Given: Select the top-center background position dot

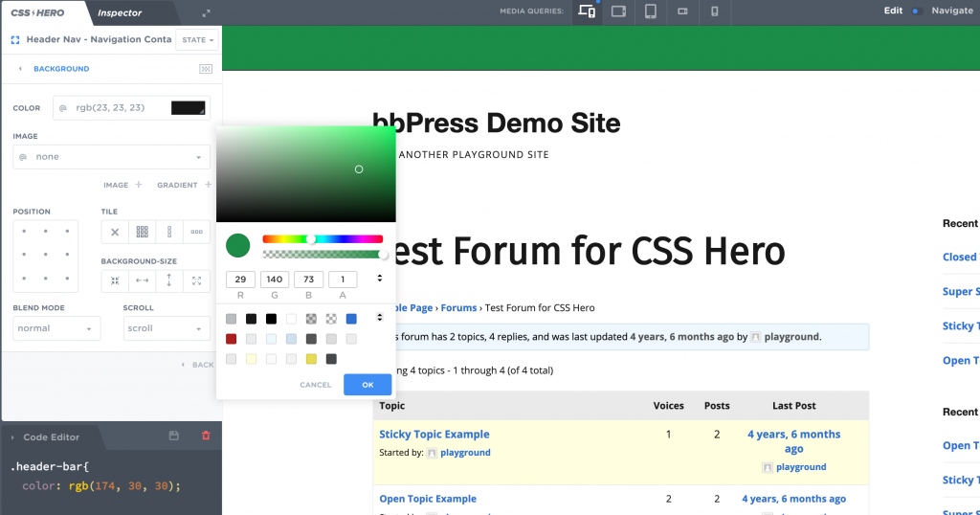Looking at the screenshot, I should pos(46,232).
